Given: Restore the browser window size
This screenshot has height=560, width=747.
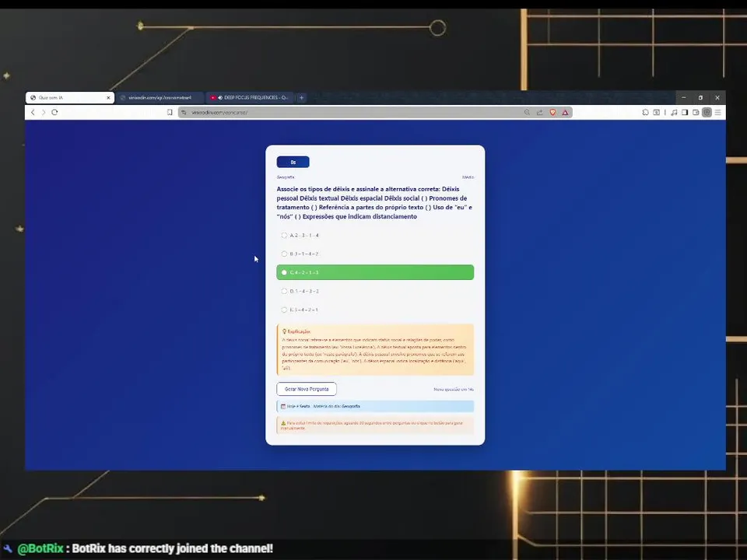Looking at the screenshot, I should (700, 98).
